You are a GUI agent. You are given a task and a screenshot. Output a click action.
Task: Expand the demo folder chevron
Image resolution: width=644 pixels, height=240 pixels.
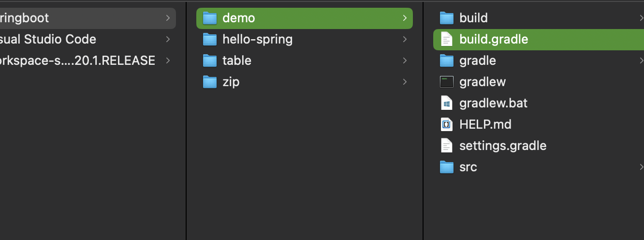pos(404,18)
